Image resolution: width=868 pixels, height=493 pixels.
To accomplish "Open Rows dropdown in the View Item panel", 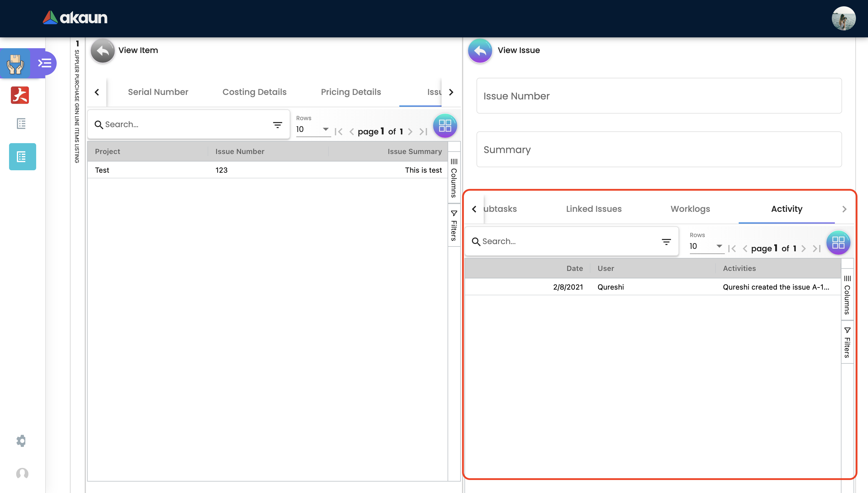I will click(313, 129).
